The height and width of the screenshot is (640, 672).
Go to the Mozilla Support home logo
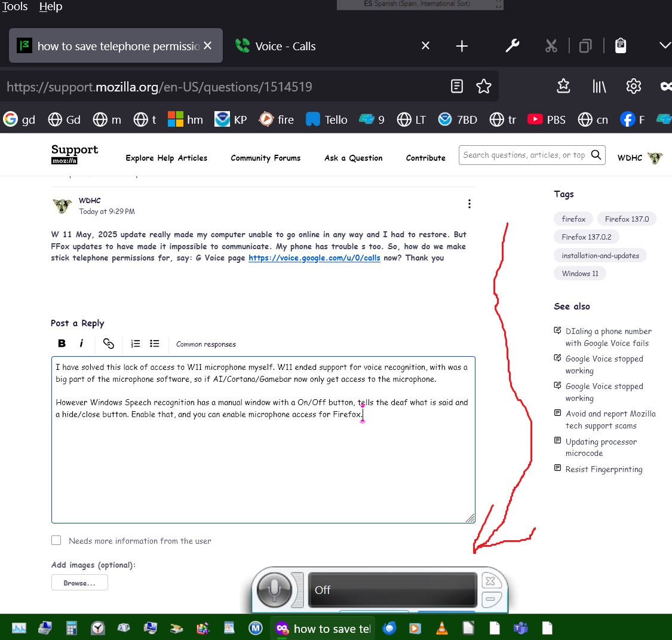pos(75,154)
